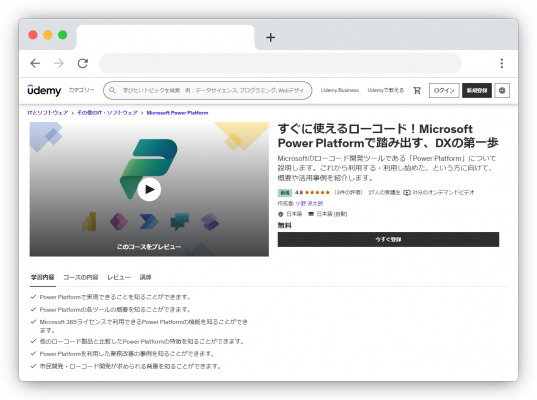This screenshot has width=537, height=400.
Task: Open the Udemy Business link
Action: [340, 90]
